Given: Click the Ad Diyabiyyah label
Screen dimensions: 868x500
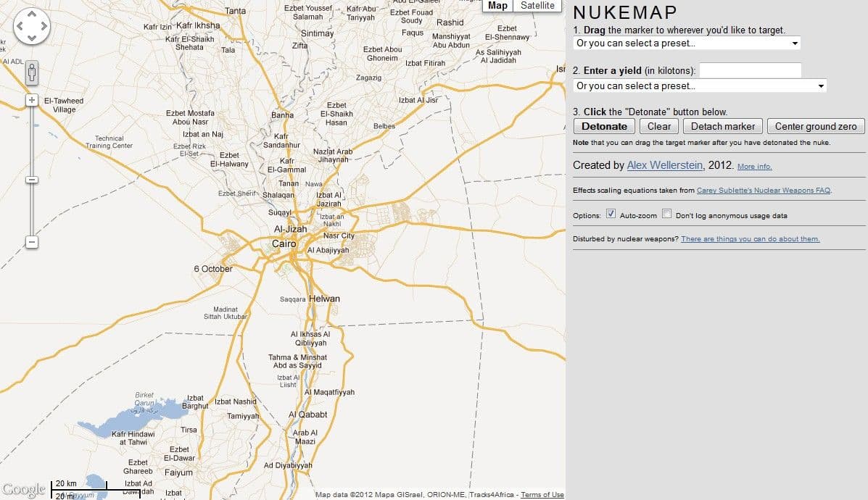Looking at the screenshot, I should [x=288, y=465].
